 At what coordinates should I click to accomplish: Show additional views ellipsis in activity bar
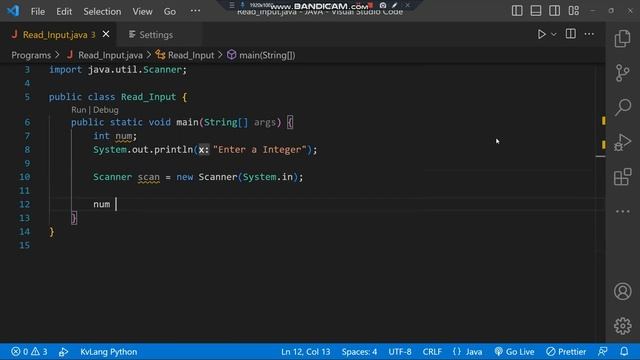623,211
